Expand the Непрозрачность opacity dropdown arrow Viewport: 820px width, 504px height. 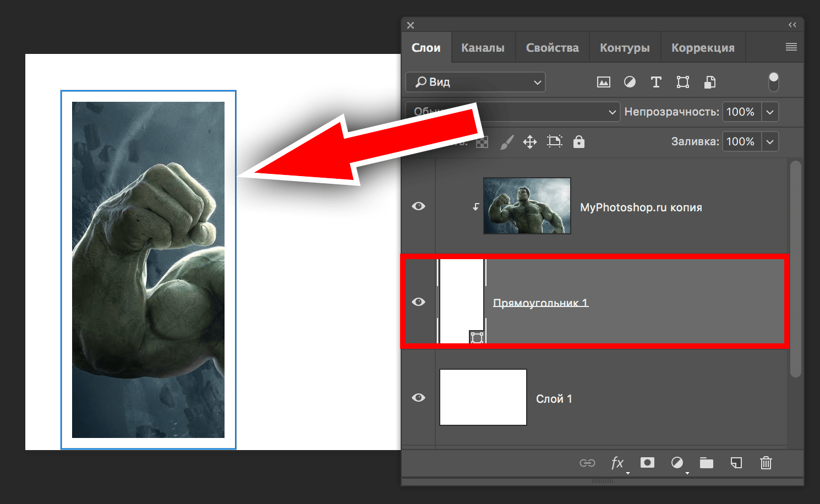770,112
